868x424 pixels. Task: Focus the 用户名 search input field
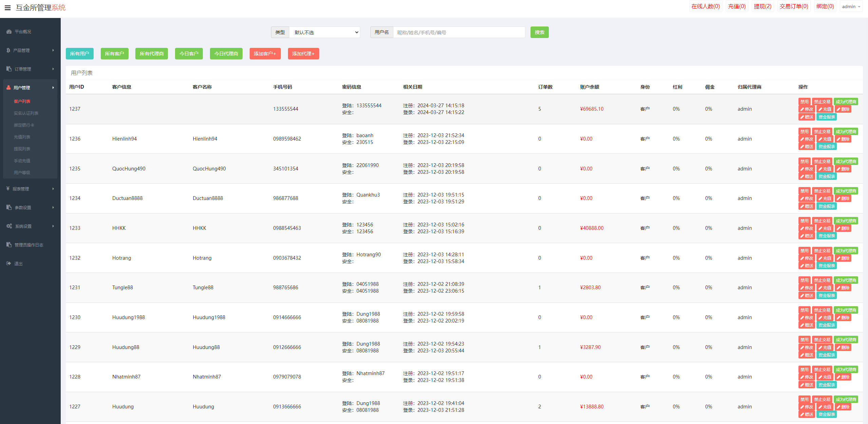click(459, 32)
